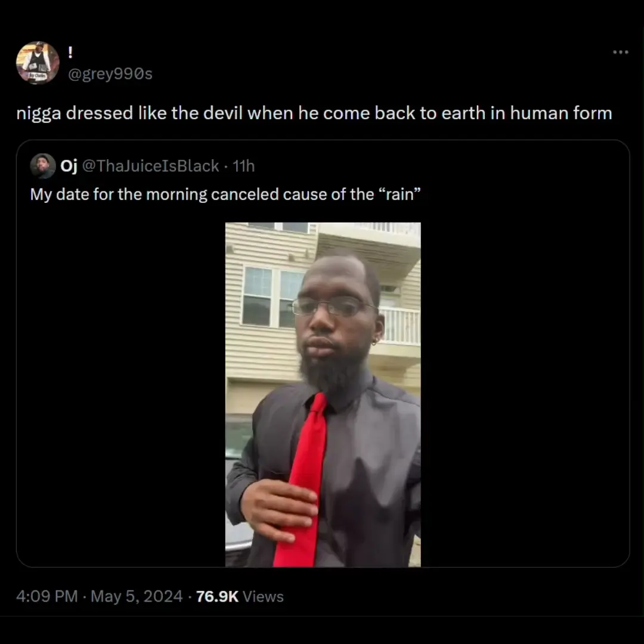
Task: Click the word "Views" label
Action: (264, 596)
